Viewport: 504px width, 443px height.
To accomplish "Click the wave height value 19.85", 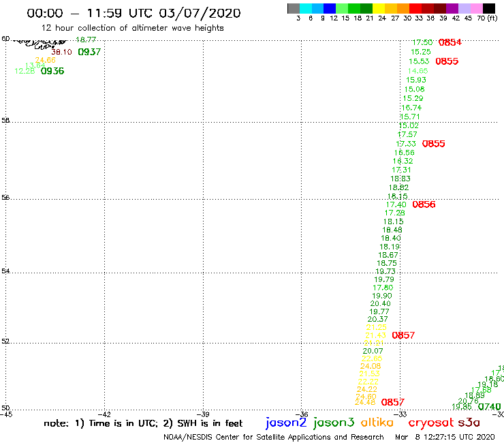I will coord(462,407).
